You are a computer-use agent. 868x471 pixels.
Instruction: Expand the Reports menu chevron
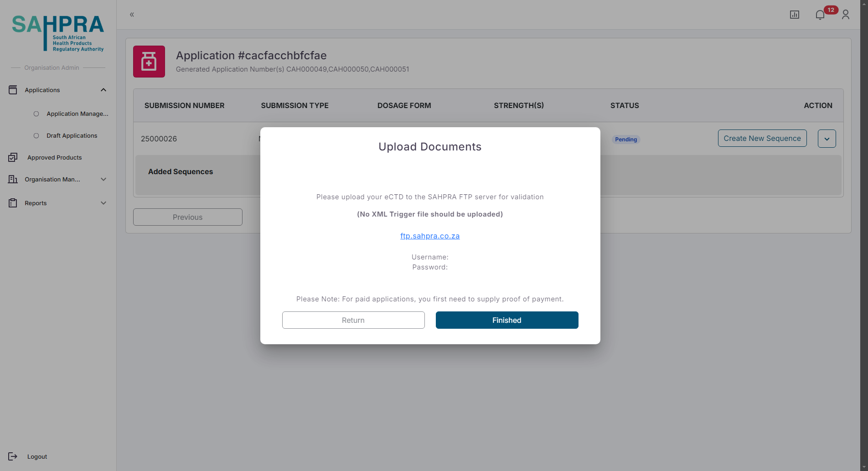pyautogui.click(x=103, y=203)
